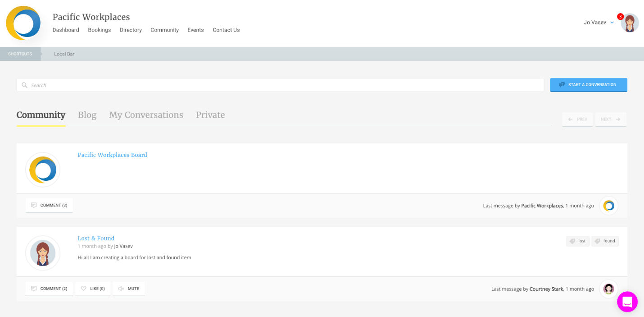Mute the Lost & Found conversation

pyautogui.click(x=129, y=289)
